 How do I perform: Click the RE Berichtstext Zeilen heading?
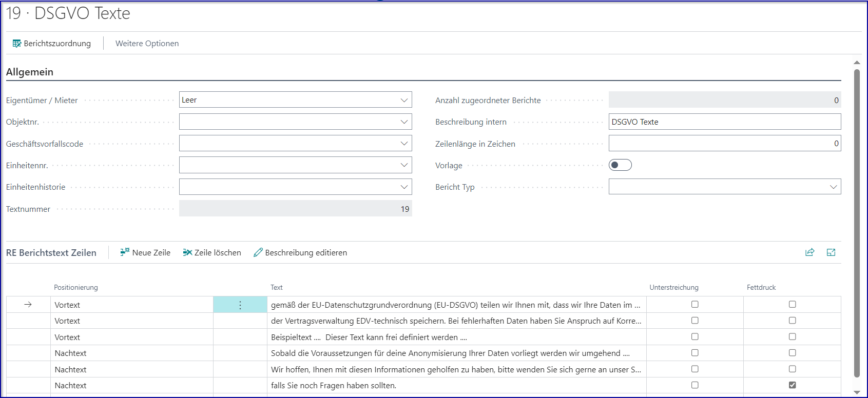[x=51, y=253]
